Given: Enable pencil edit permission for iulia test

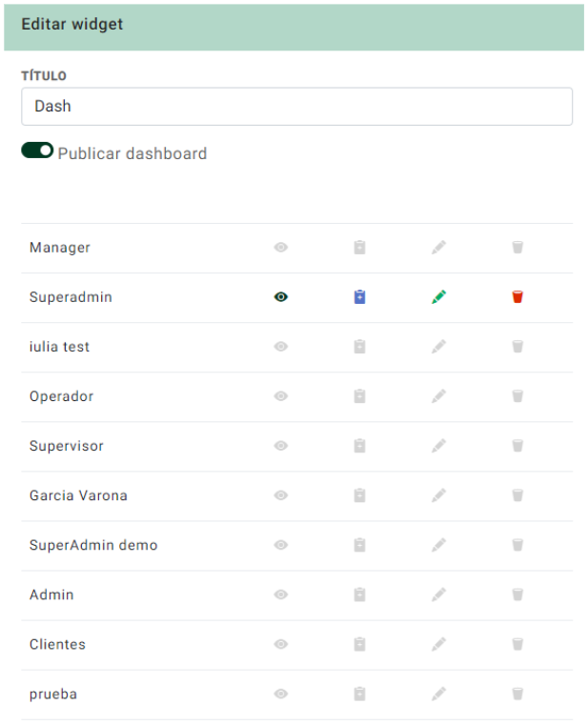Looking at the screenshot, I should [x=438, y=347].
